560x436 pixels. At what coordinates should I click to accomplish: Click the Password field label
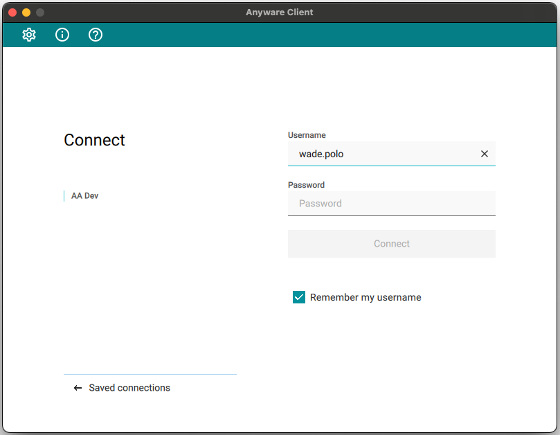306,185
